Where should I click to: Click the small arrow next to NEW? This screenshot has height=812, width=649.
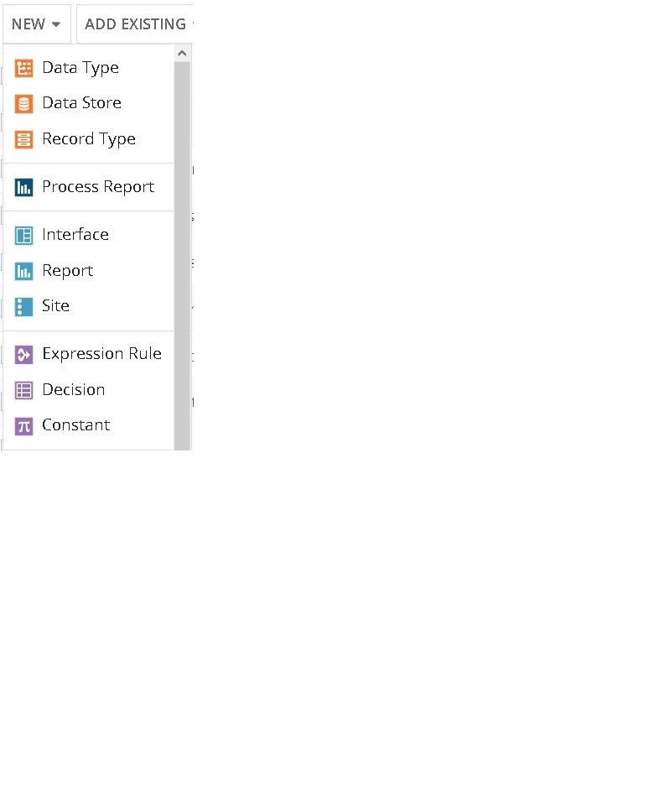point(56,24)
